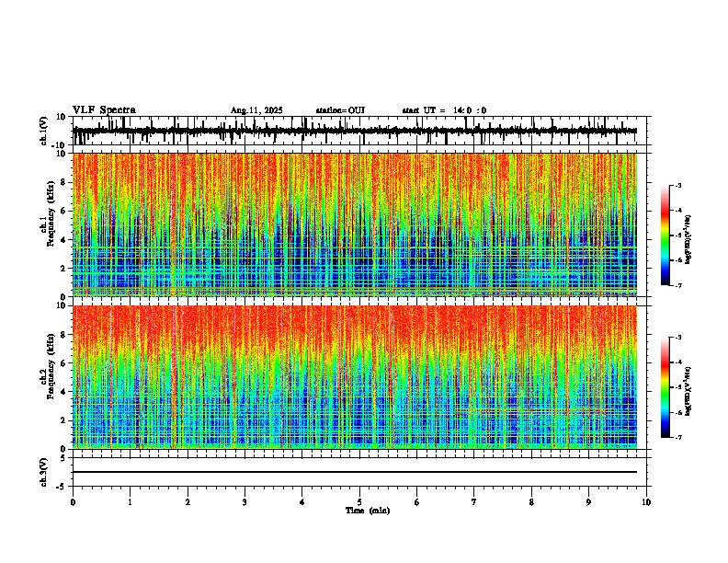The width and height of the screenshot is (728, 563).
Task: Click inside the ch.2 spectrogram panel
Action: (355, 377)
